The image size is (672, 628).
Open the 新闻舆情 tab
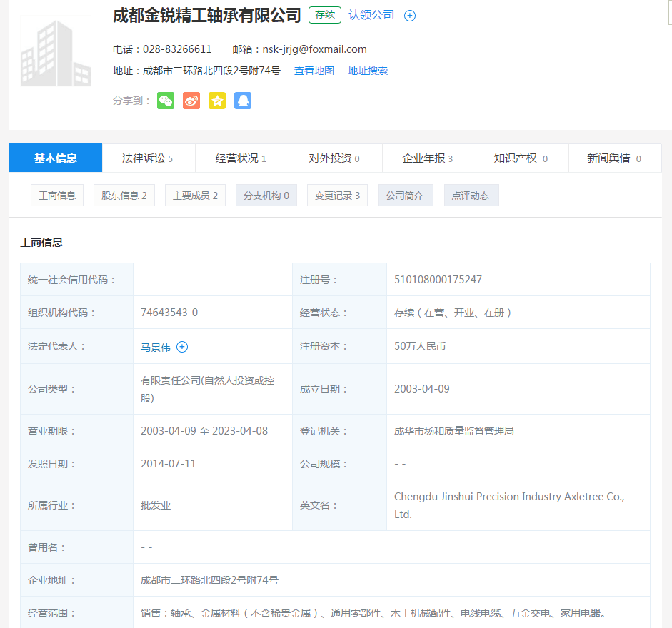(614, 158)
